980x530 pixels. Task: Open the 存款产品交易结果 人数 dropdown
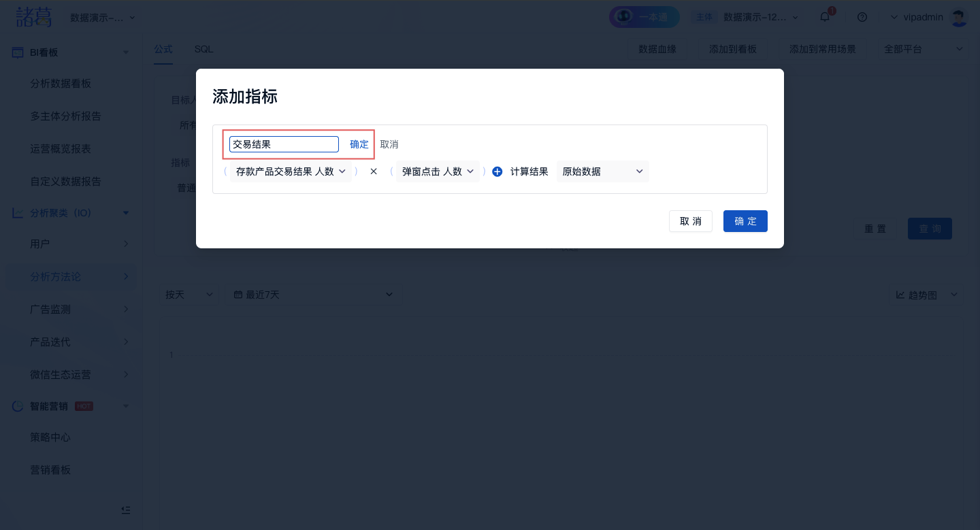[x=291, y=171]
